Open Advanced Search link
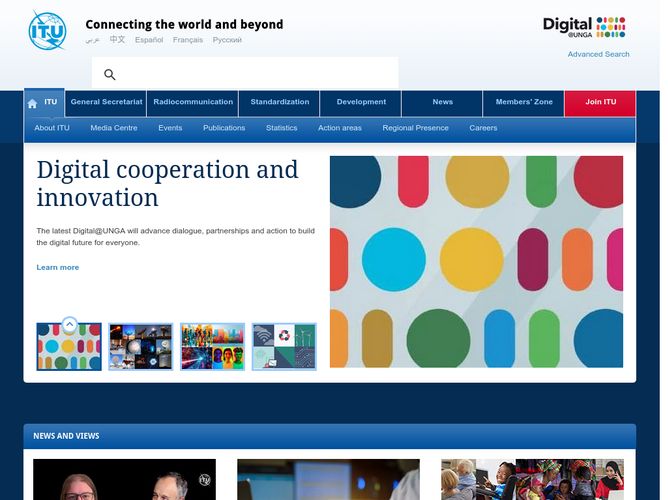The image size is (668, 500). [598, 54]
